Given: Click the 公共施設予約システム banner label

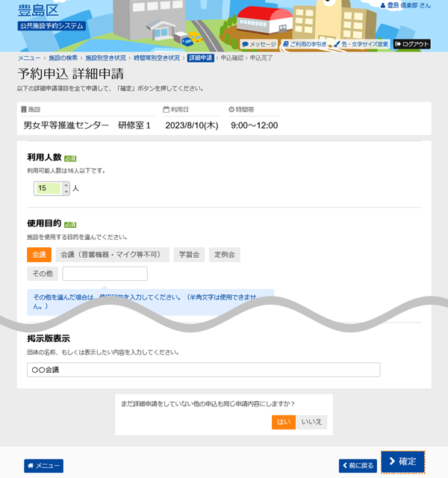Looking at the screenshot, I should coord(52,26).
